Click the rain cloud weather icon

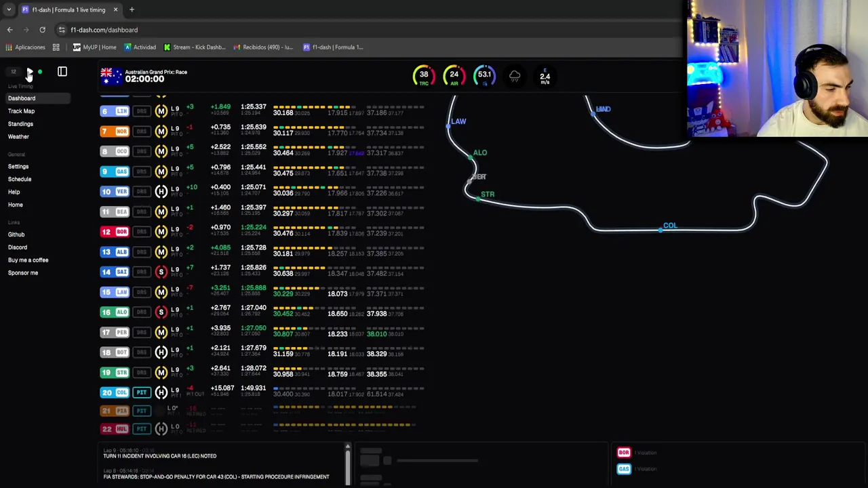(515, 77)
